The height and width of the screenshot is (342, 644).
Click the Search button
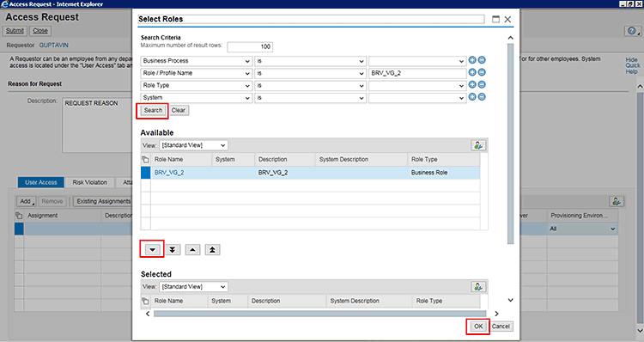pyautogui.click(x=153, y=110)
